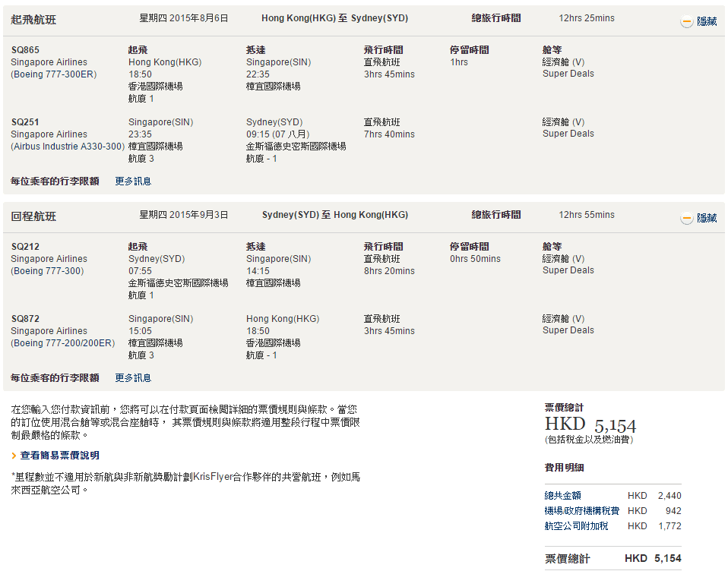The height and width of the screenshot is (571, 728).
Task: Select flight number SQ212
Action: pos(25,247)
